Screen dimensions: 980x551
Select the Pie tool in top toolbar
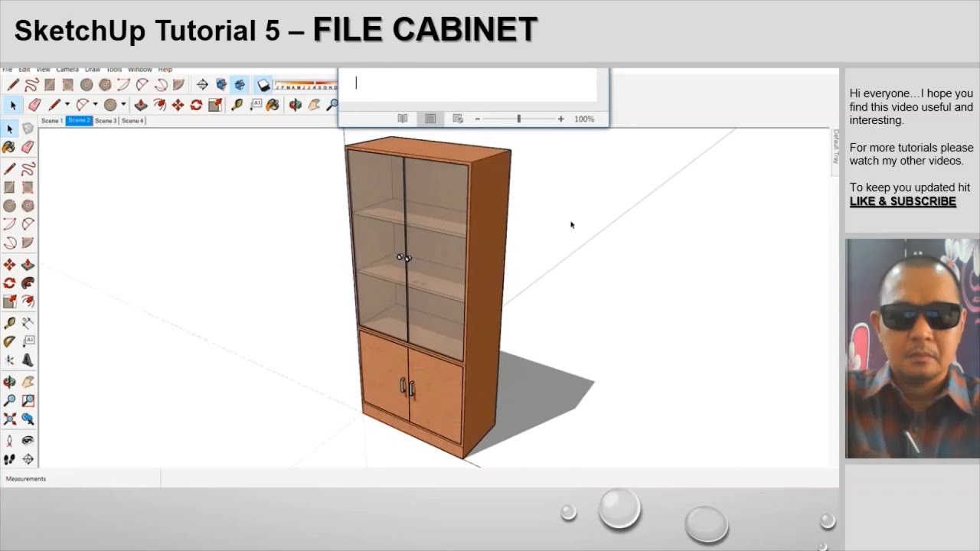(178, 85)
